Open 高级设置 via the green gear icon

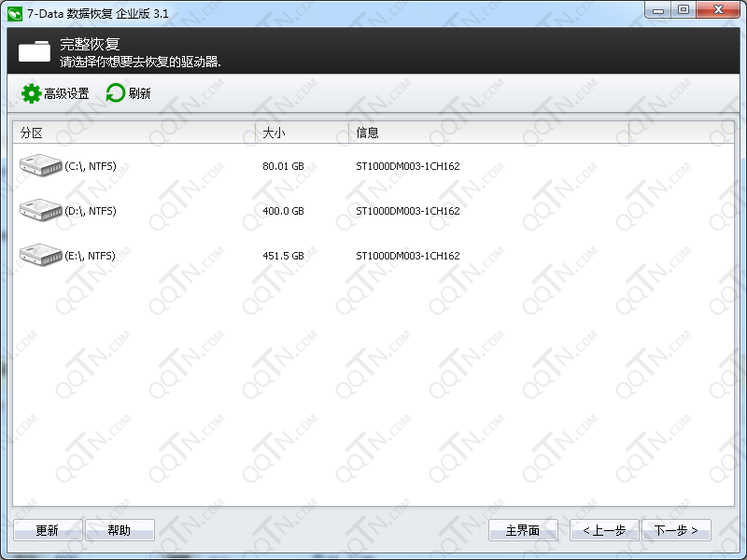coord(31,93)
